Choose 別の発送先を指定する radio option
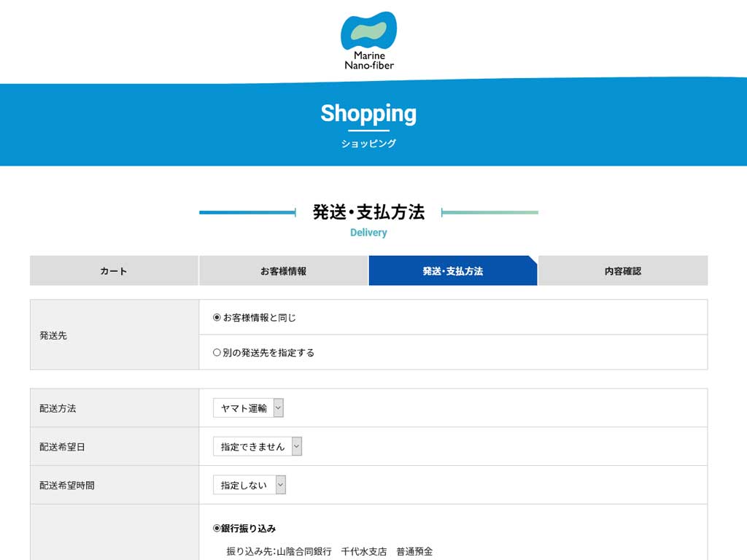 217,353
